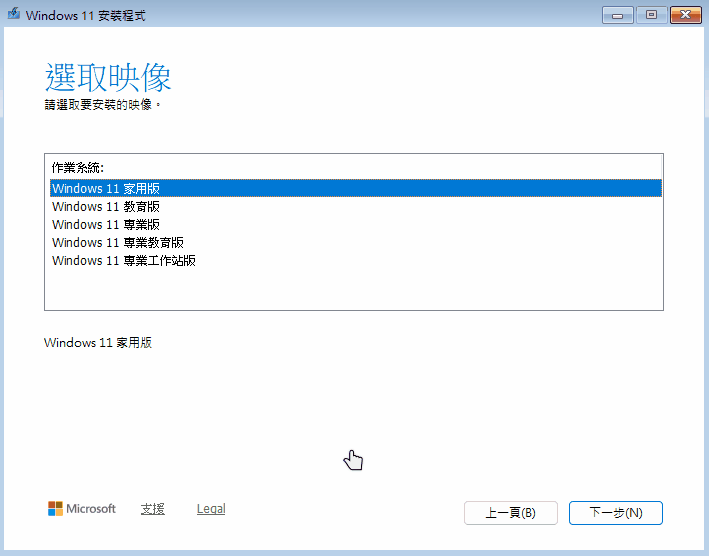This screenshot has width=709, height=556.
Task: Maximize the Windows 11 安裝程式 window
Action: click(x=652, y=15)
